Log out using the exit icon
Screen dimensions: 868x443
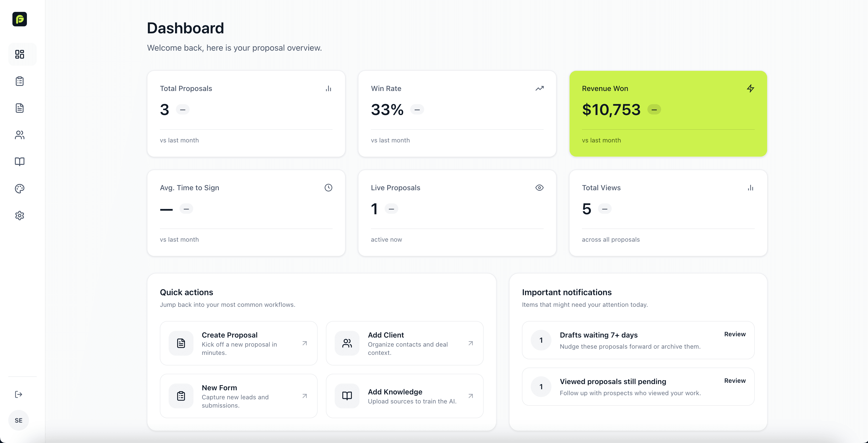click(19, 394)
